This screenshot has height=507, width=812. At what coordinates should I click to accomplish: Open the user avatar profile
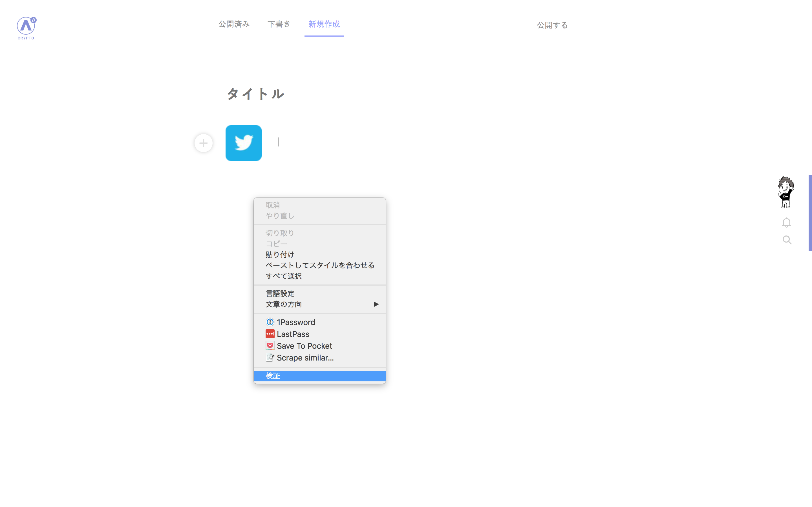[785, 192]
